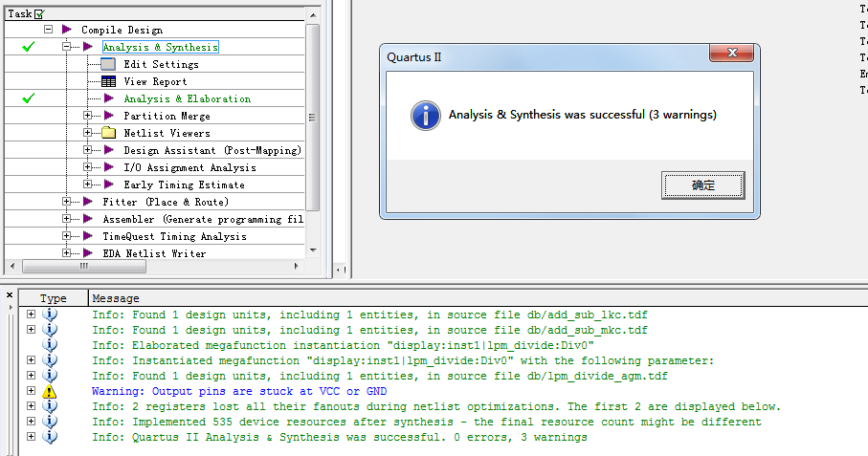Click the blue info icon in the dialog
Screen dimensions: 868x456
pos(425,115)
